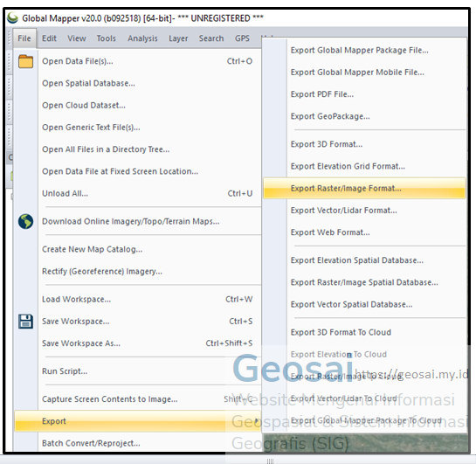Select Rectify (Georeference) Imagery...
The width and height of the screenshot is (476, 464).
click(138, 271)
